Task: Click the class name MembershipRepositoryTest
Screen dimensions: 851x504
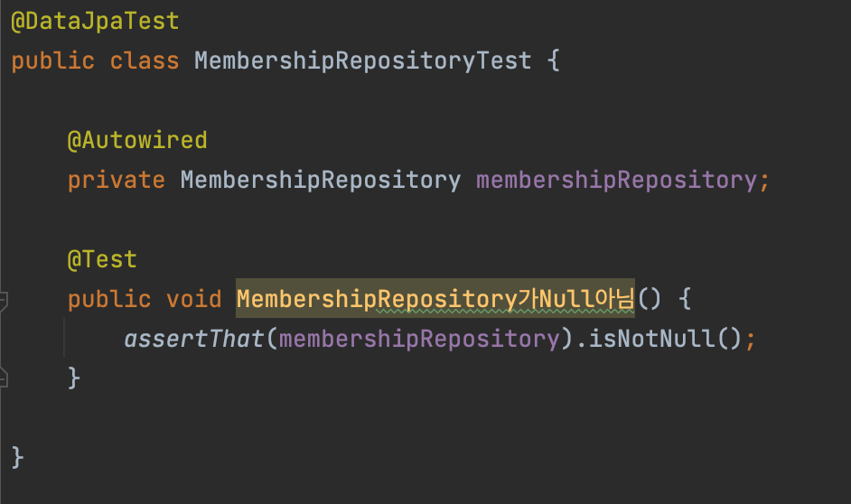Action: (362, 61)
